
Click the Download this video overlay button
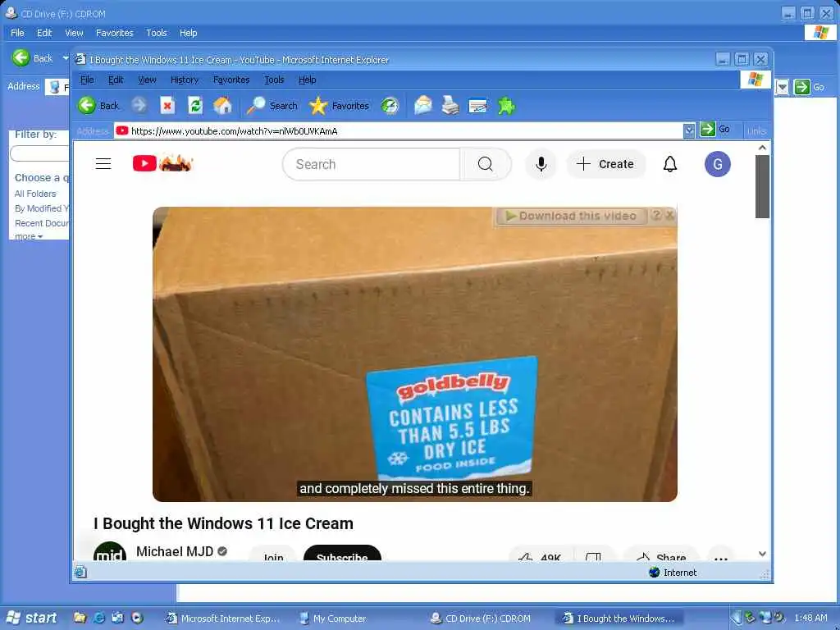point(571,216)
